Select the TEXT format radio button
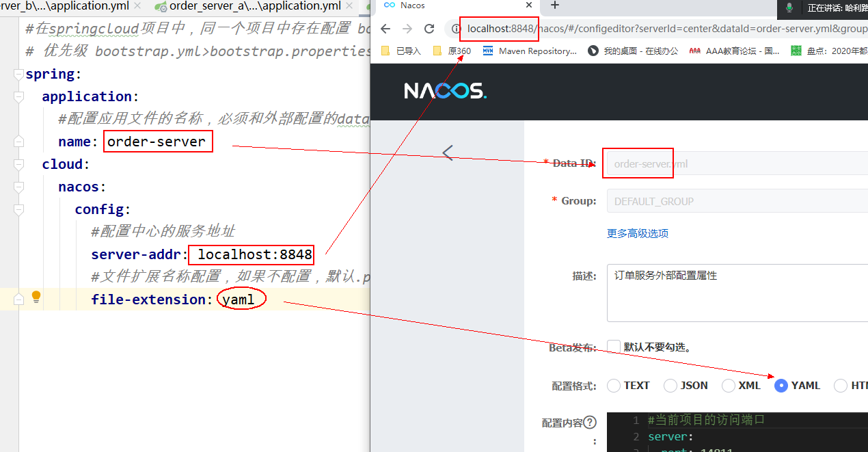 pyautogui.click(x=614, y=386)
